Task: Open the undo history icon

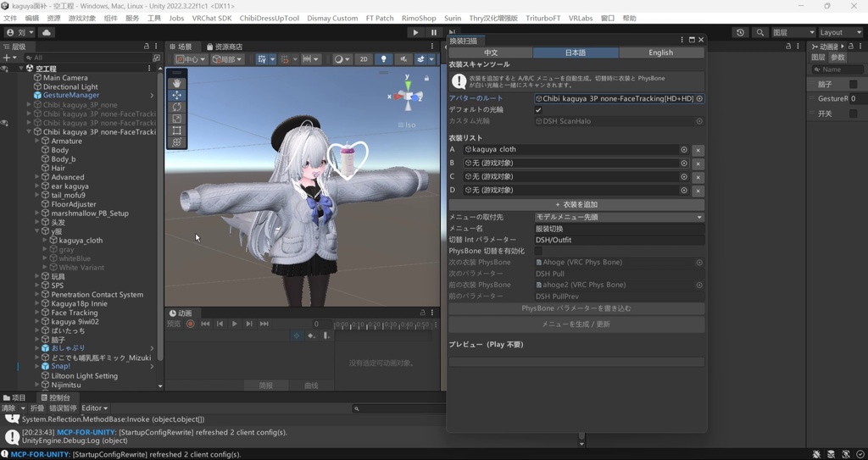Action: [x=740, y=33]
